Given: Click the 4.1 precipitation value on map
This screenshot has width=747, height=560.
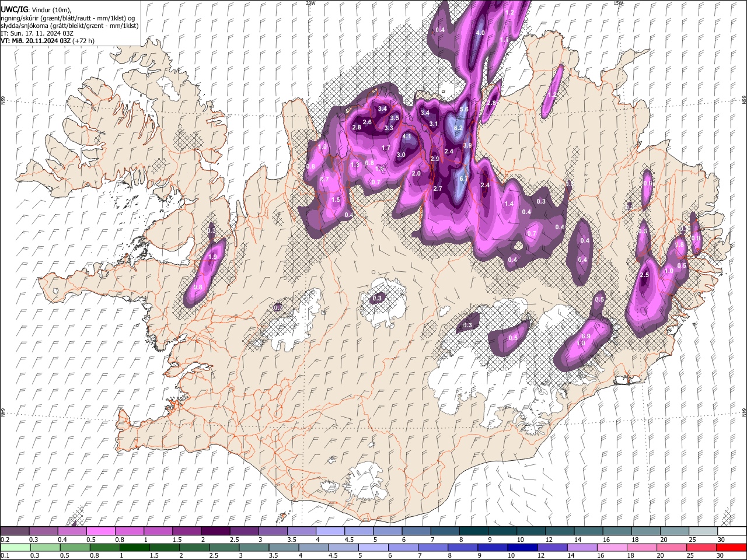Looking at the screenshot, I should [407, 136].
